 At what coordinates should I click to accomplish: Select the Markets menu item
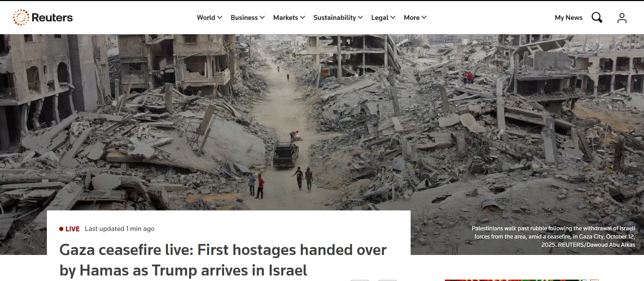285,17
